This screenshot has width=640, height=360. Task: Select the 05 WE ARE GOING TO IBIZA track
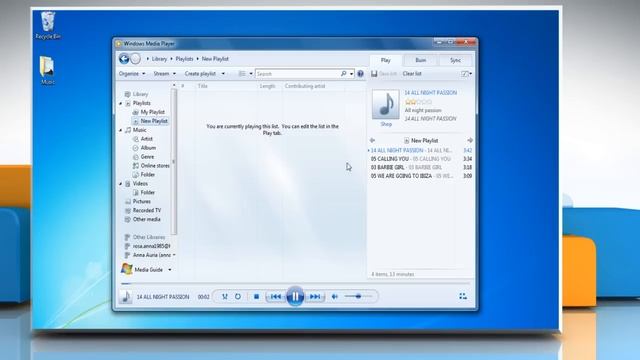click(421, 176)
